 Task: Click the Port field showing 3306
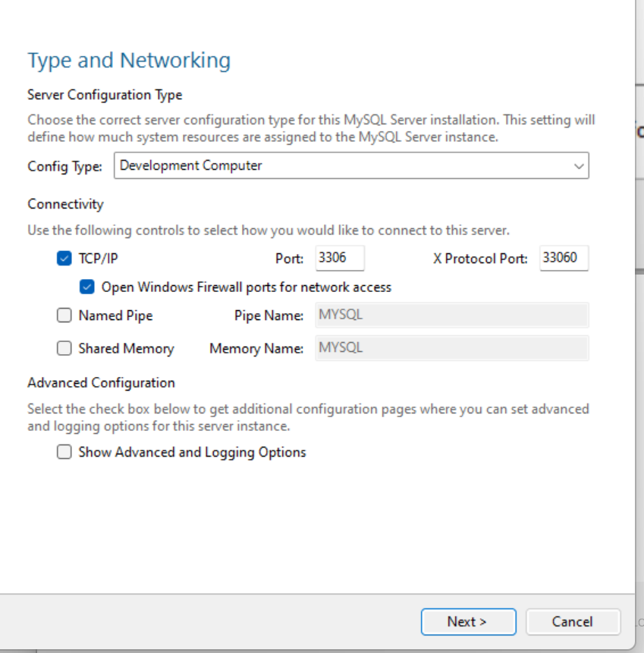click(x=340, y=258)
